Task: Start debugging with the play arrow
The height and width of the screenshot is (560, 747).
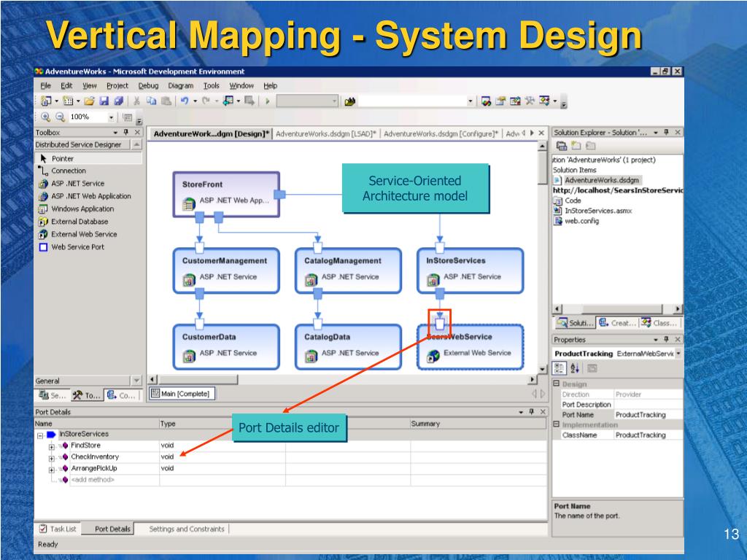Action: pos(268,101)
